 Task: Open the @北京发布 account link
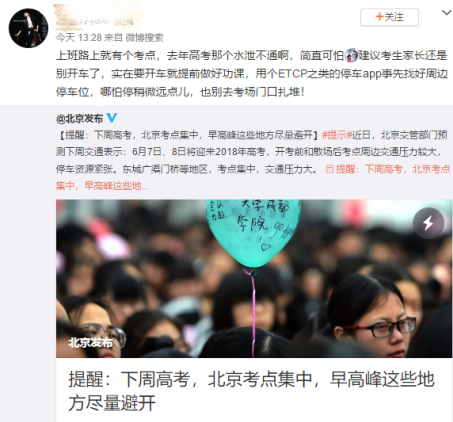(80, 118)
